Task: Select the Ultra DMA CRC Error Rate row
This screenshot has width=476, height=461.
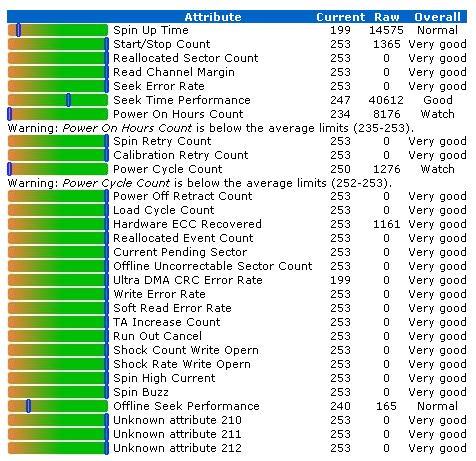Action: coord(237,280)
